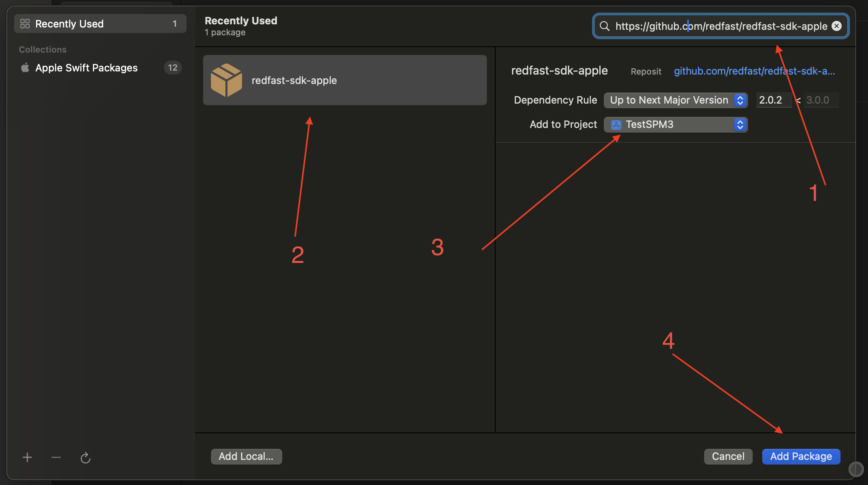Click the Add to Project label
Screen dimensions: 868x485
pos(563,124)
